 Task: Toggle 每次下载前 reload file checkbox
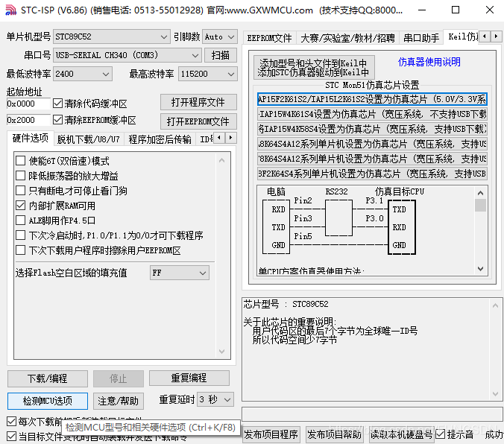pyautogui.click(x=12, y=421)
